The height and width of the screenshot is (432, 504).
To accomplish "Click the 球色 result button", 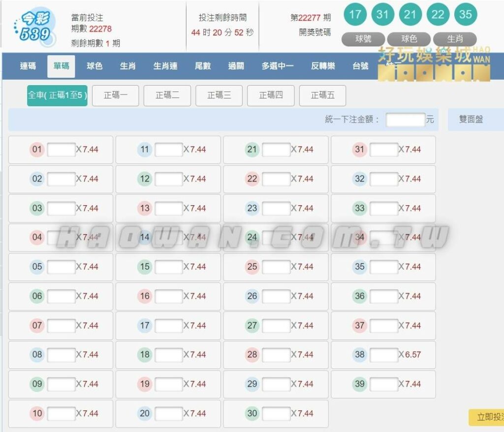I will tap(409, 38).
